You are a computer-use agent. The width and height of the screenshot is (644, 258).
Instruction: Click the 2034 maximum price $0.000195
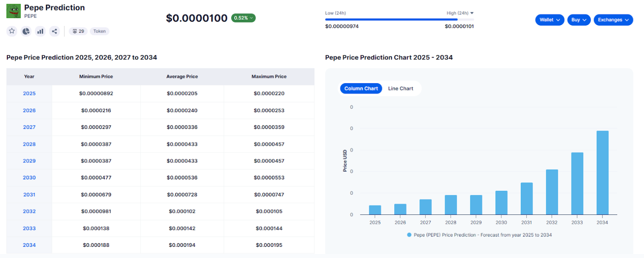[x=269, y=245]
